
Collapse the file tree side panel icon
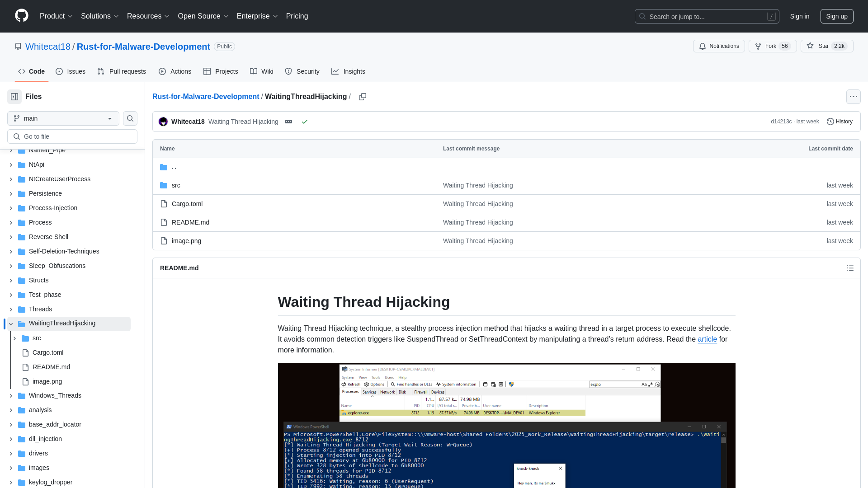tap(14, 97)
